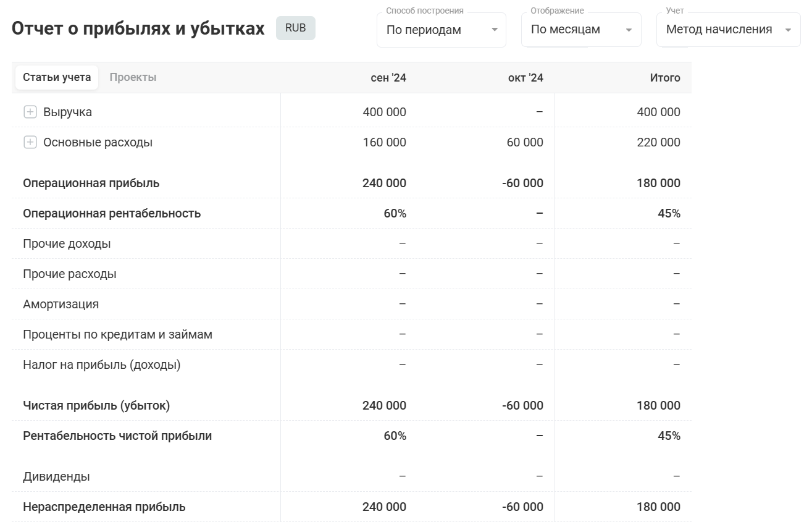Select the сен '24 column header
This screenshot has width=812, height=527.
coord(388,78)
